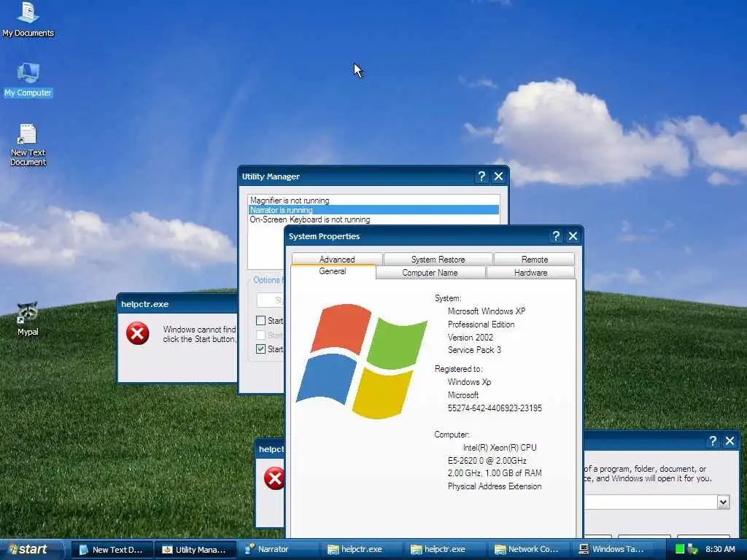Image resolution: width=747 pixels, height=560 pixels.
Task: Click the help question mark in the Run dialog
Action: point(713,441)
